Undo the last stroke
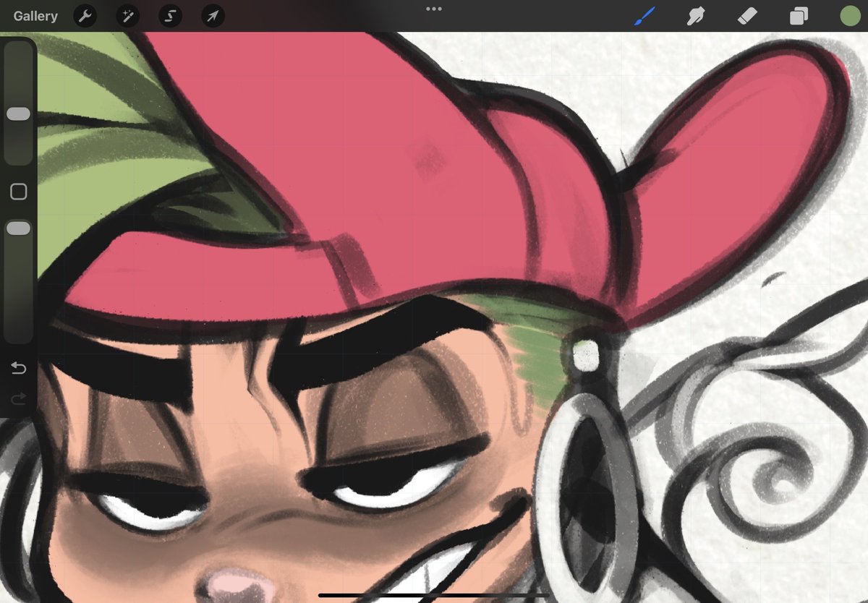The height and width of the screenshot is (603, 868). point(19,369)
